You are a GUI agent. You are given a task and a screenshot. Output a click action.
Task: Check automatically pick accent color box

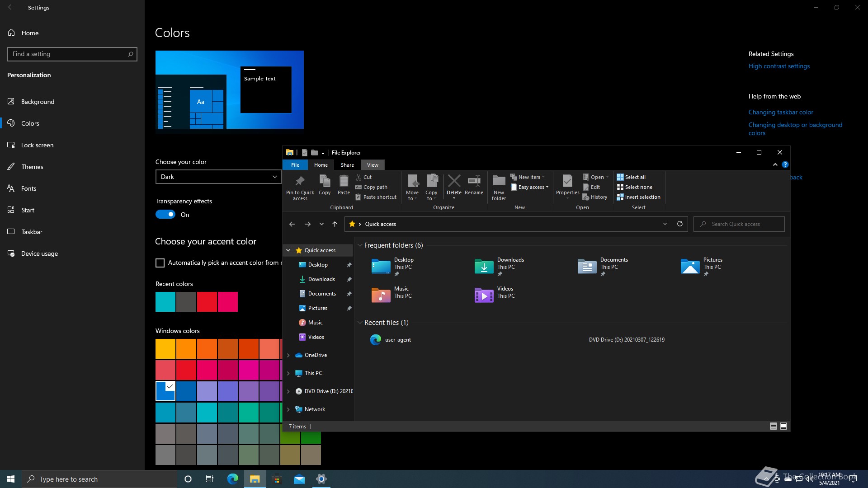point(160,263)
